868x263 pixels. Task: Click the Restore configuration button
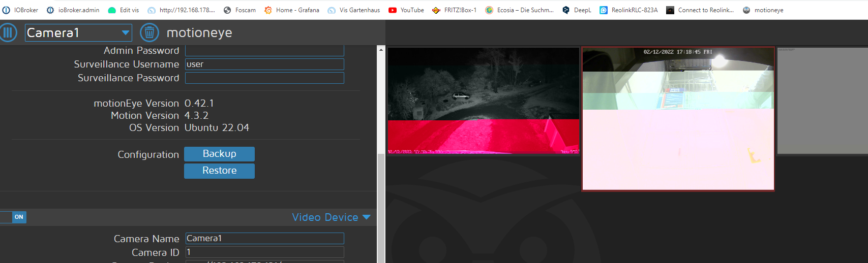click(219, 171)
